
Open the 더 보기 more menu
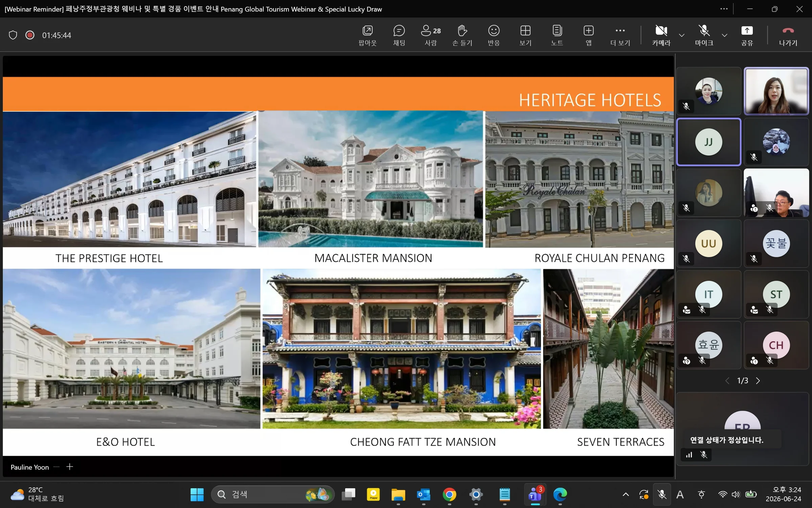(x=620, y=35)
